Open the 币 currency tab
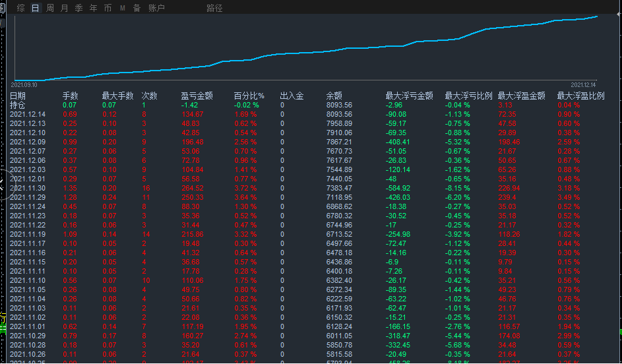Screen dimensions: 622x364 point(108,8)
